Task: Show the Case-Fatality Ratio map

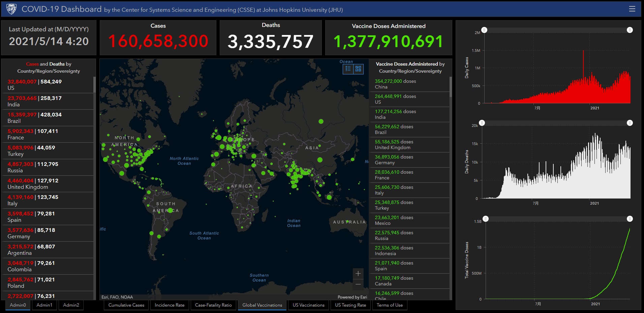Action: 213,305
